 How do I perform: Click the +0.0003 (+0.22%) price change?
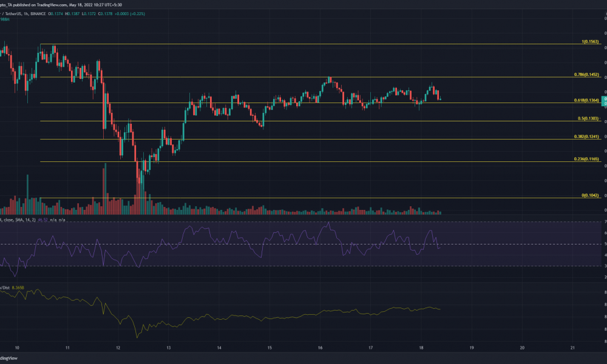click(x=130, y=14)
